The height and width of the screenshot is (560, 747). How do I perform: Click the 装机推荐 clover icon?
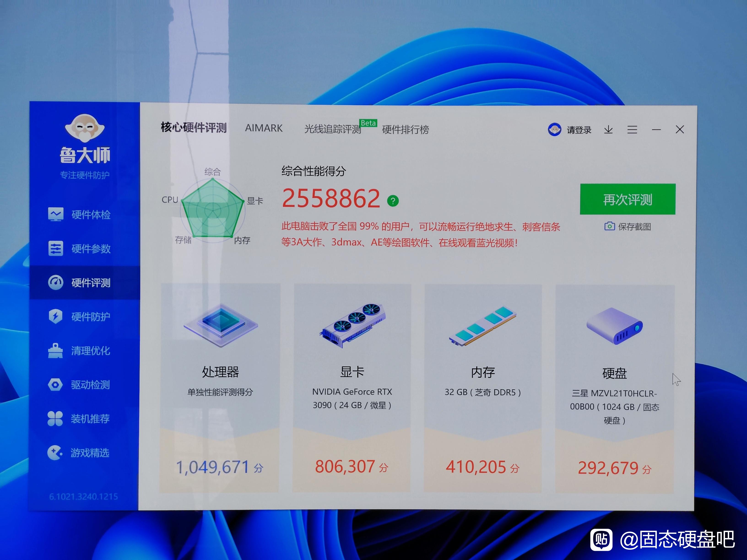click(55, 419)
